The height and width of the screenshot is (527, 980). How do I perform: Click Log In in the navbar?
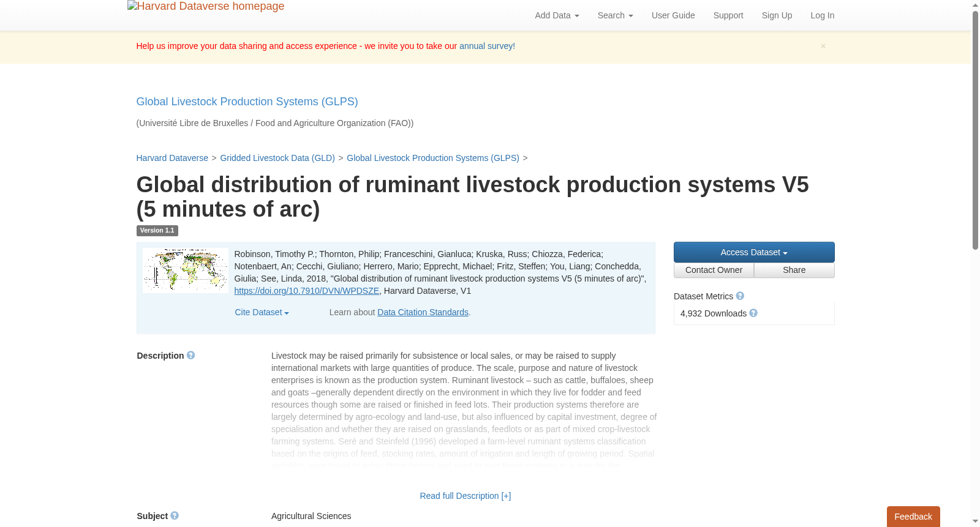point(822,15)
